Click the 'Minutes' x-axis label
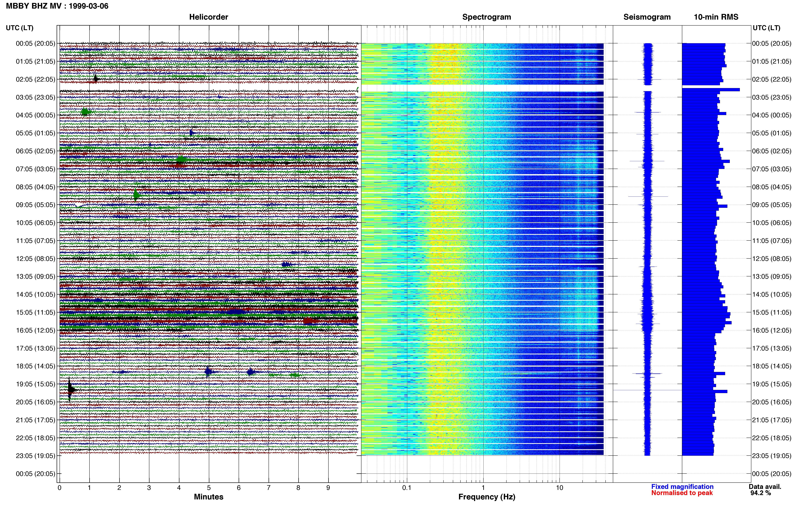Screen dimensions: 812x508 209,497
